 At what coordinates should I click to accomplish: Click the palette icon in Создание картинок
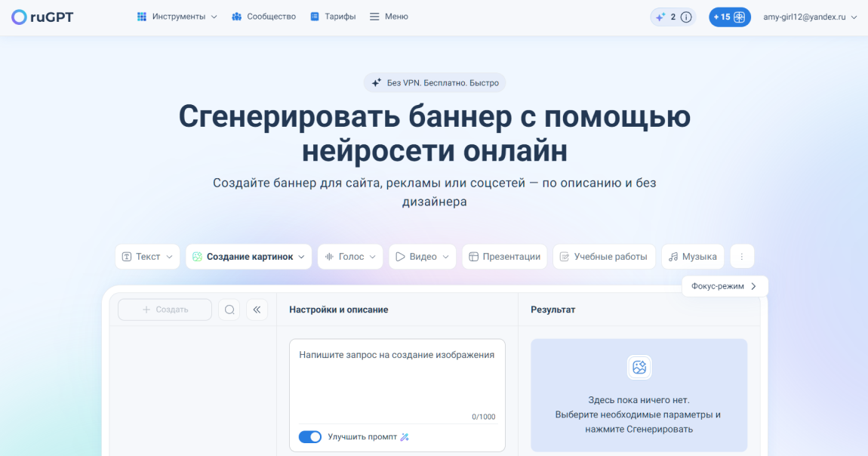click(x=197, y=257)
